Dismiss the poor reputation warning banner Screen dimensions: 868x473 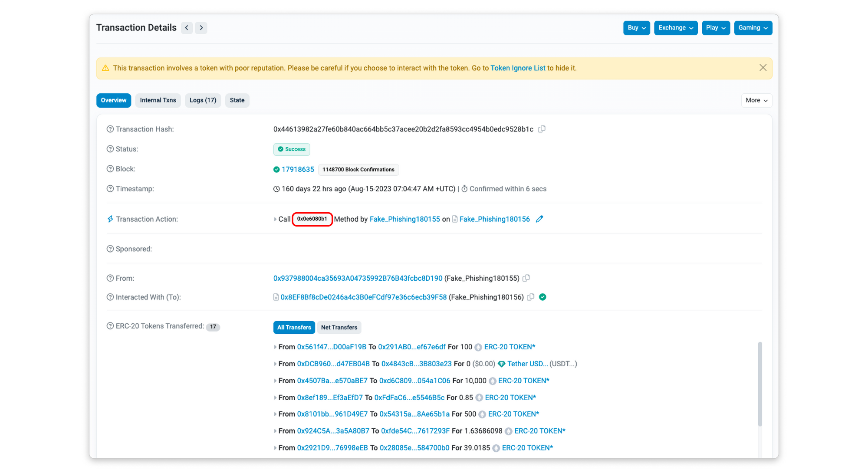[763, 68]
